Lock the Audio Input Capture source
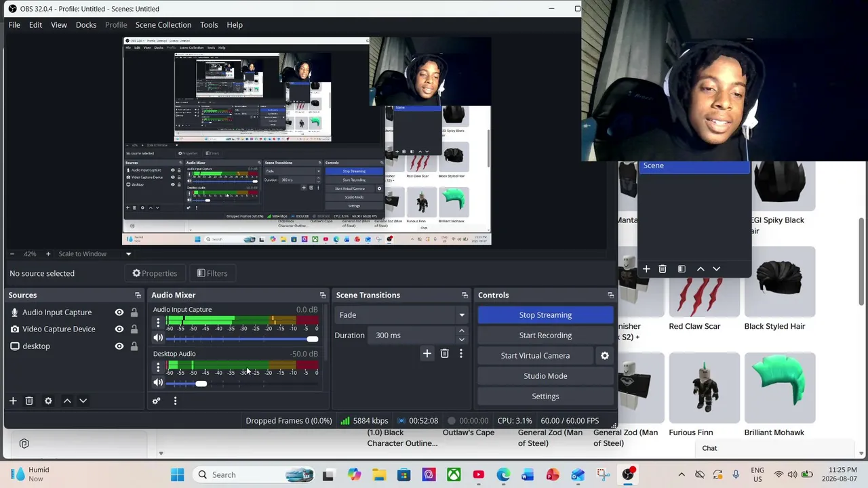 [x=134, y=312]
